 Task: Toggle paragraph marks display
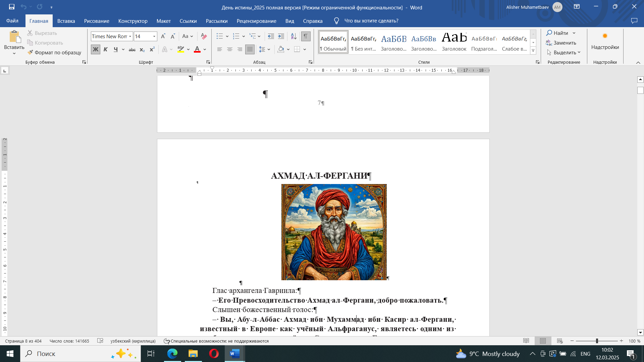[306, 36]
